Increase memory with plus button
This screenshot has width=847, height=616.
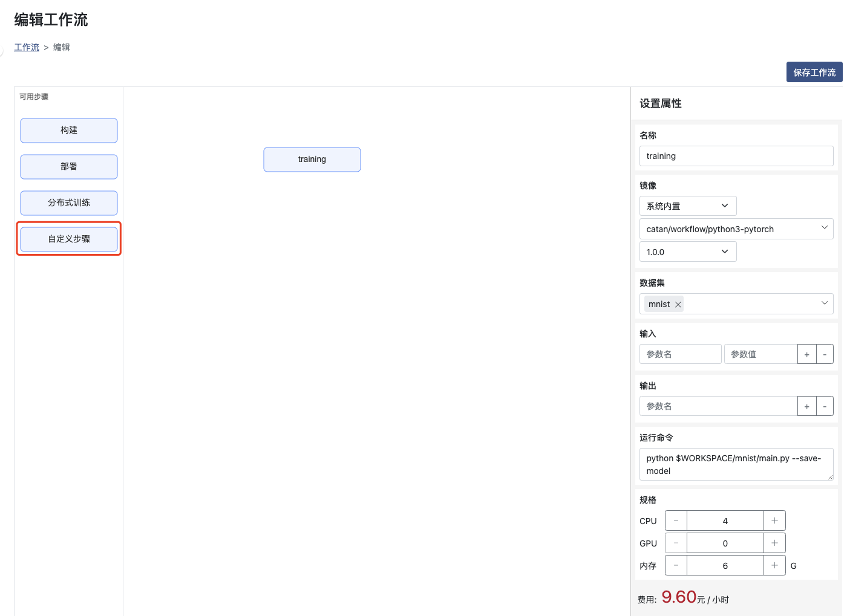(774, 565)
